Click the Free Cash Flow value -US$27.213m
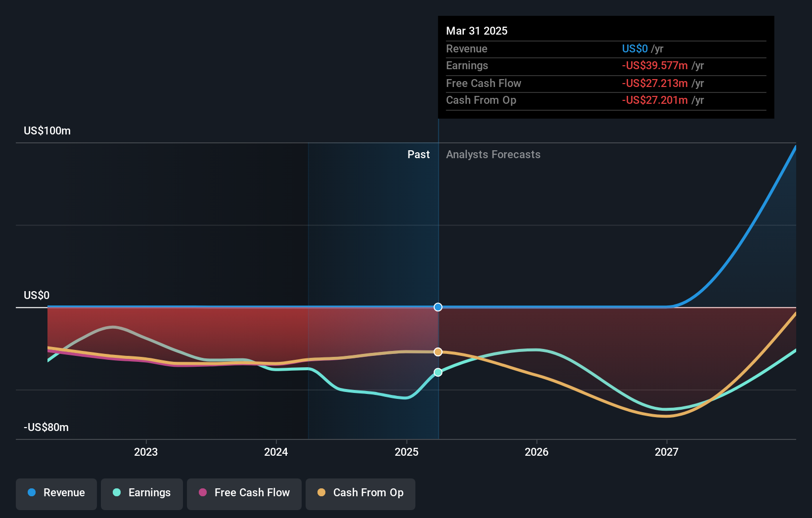 click(x=655, y=83)
